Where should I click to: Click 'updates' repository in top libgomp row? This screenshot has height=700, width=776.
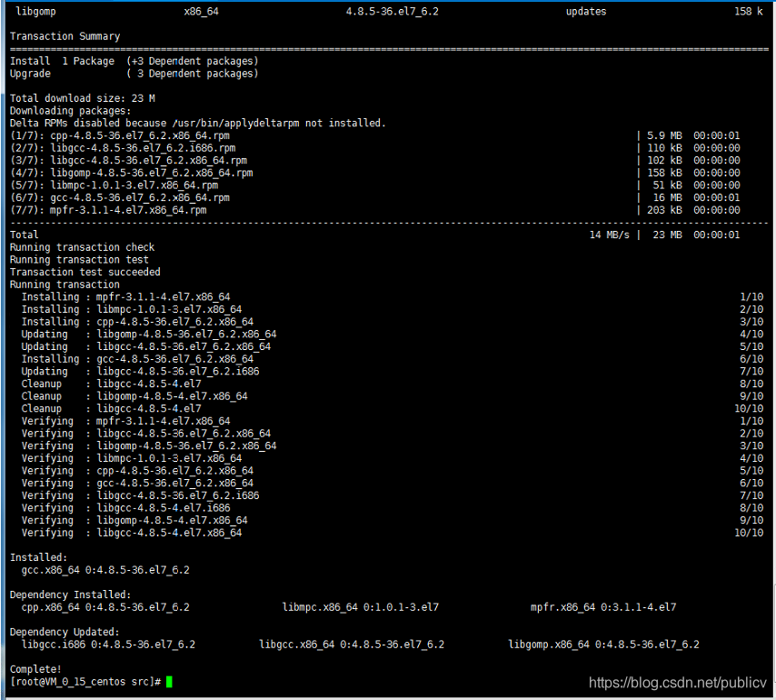[586, 12]
